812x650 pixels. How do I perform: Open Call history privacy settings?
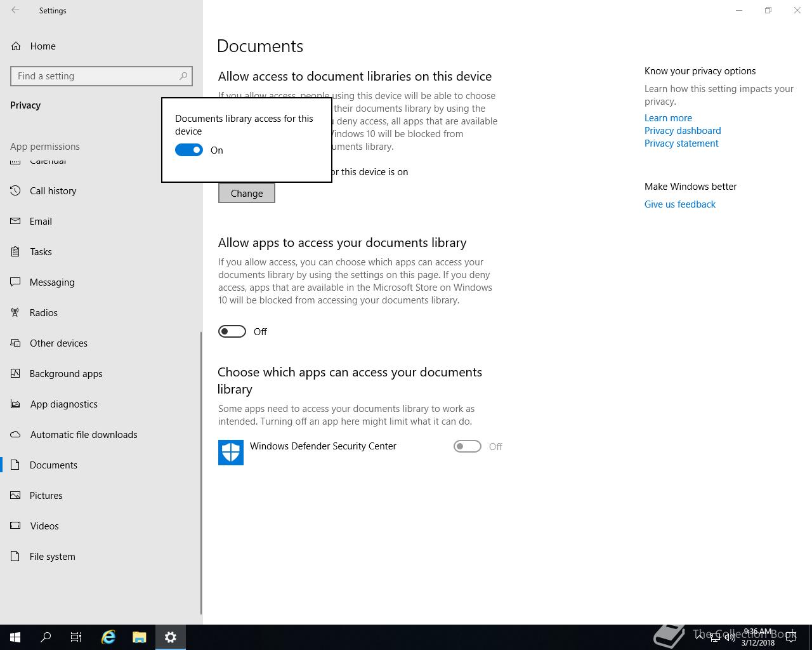coord(53,191)
